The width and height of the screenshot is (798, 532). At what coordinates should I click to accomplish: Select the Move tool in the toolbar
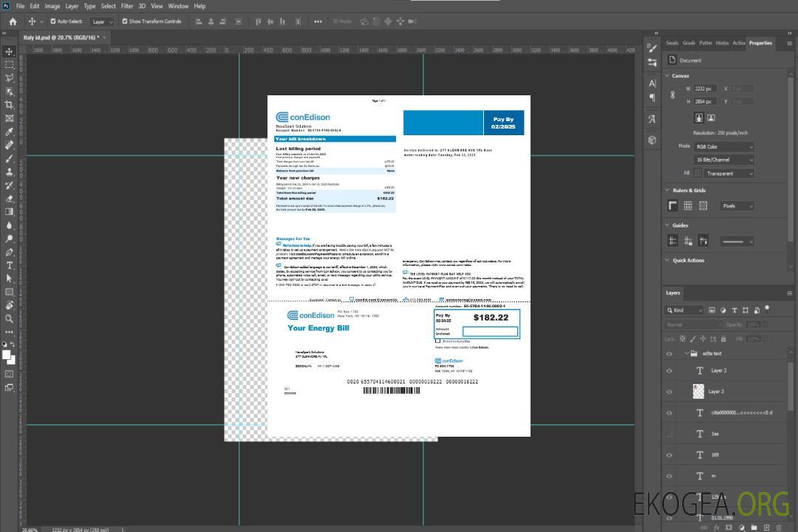[9, 52]
